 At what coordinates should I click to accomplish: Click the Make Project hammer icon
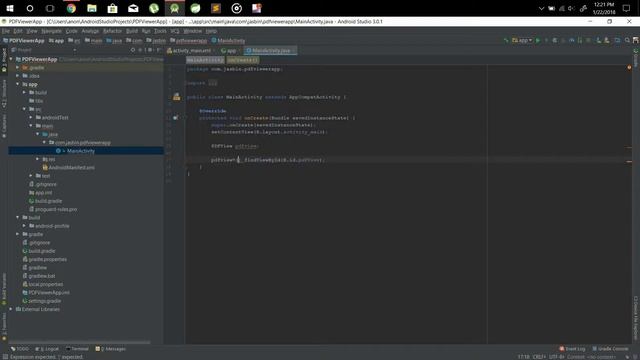click(x=506, y=40)
